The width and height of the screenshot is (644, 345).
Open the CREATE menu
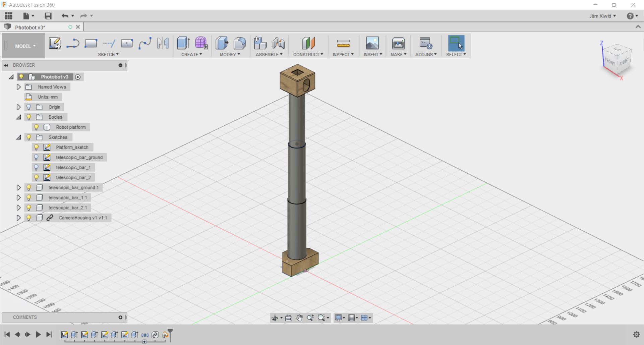[x=192, y=54]
